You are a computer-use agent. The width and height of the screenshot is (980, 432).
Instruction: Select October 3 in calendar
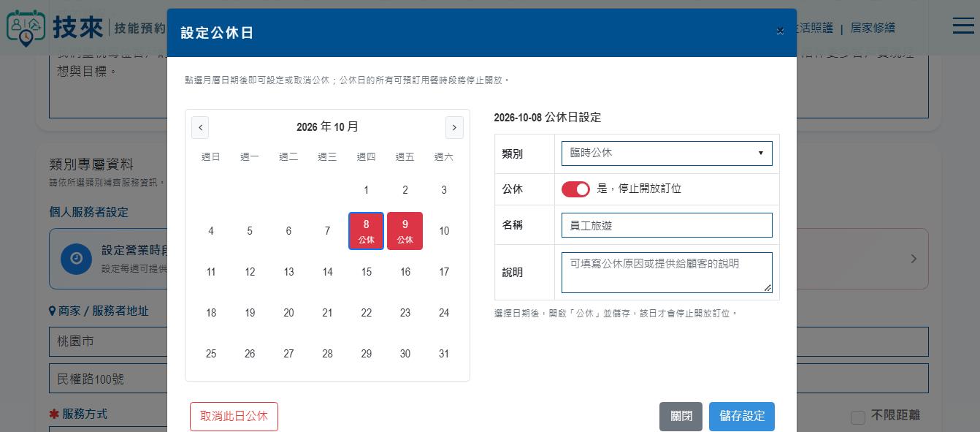444,190
